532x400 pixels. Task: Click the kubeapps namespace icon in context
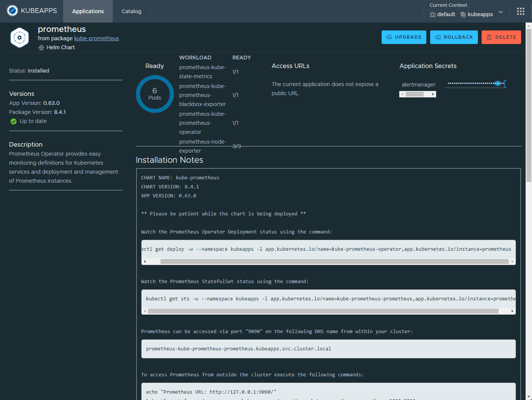coord(463,15)
